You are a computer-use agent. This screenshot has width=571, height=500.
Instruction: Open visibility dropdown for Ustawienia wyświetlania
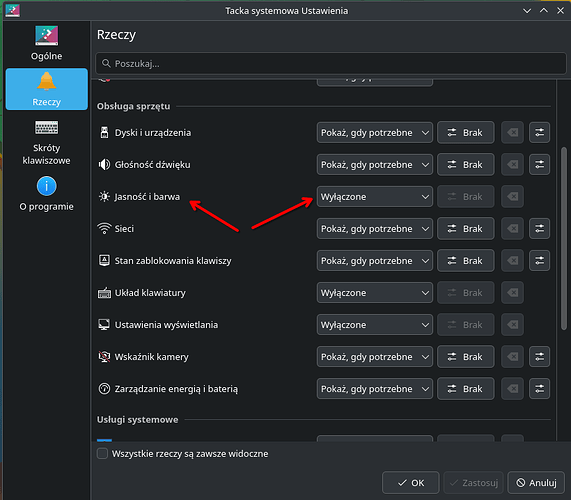374,325
